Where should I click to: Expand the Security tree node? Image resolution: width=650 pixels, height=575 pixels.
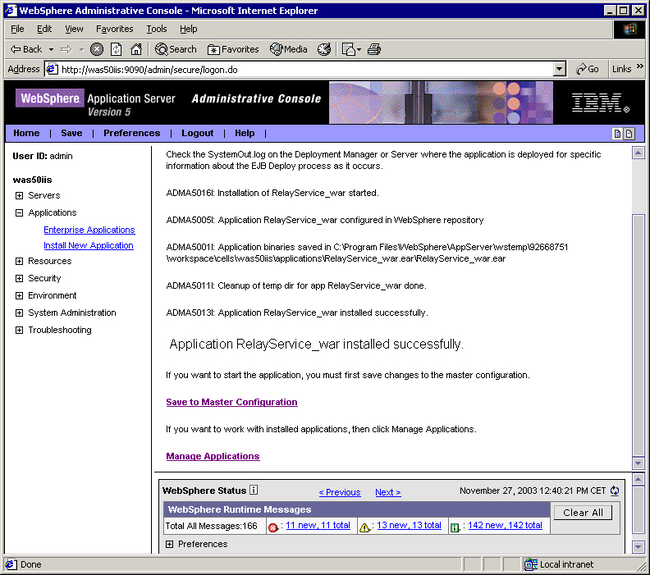coord(19,278)
